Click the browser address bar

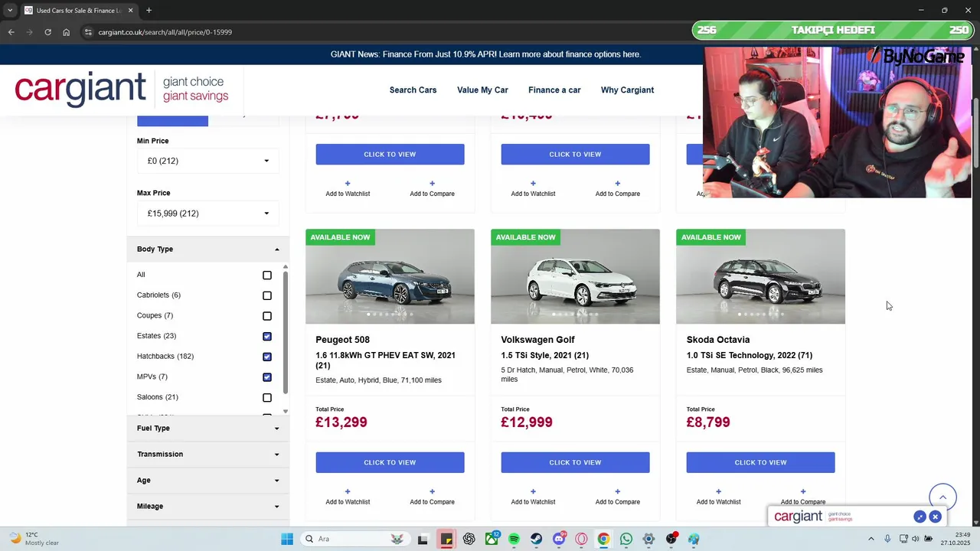click(383, 32)
